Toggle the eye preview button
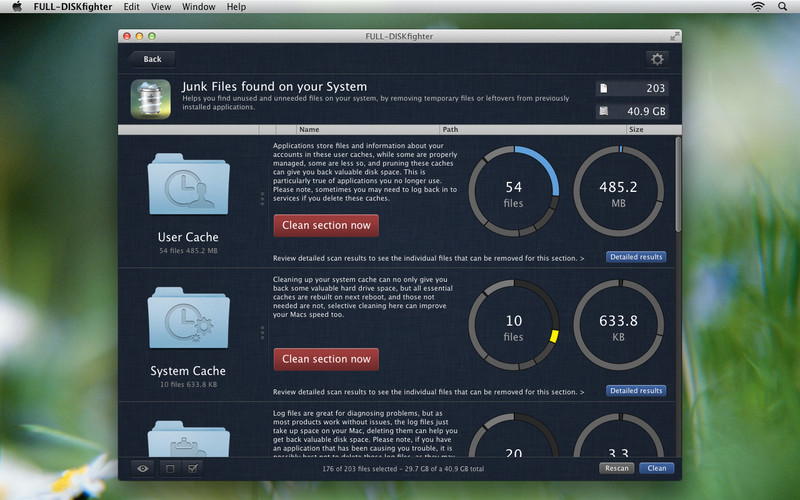 142,468
